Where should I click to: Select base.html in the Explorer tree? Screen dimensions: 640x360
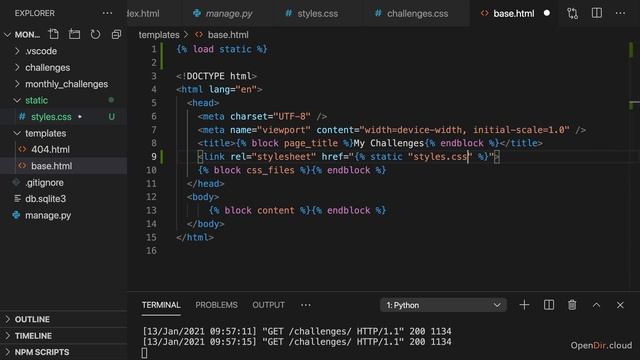click(x=51, y=166)
